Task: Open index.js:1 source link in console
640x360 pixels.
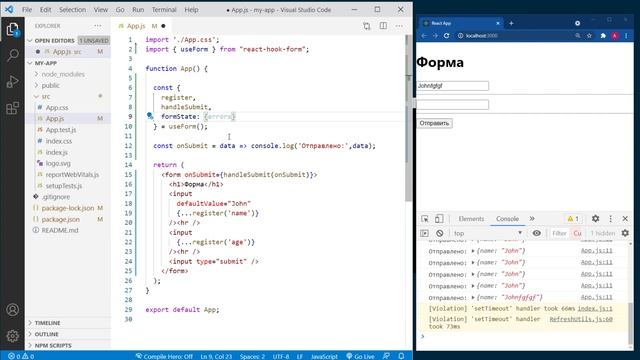Action: (x=595, y=309)
